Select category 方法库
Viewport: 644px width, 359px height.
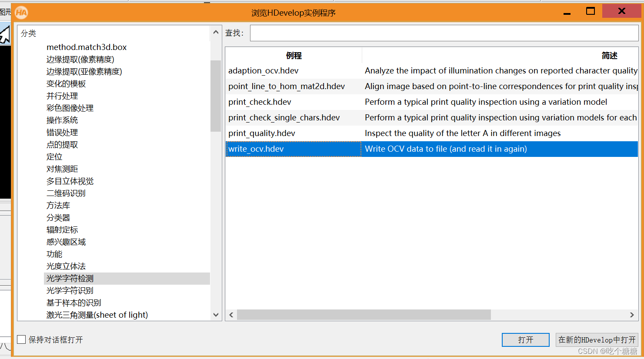[58, 205]
